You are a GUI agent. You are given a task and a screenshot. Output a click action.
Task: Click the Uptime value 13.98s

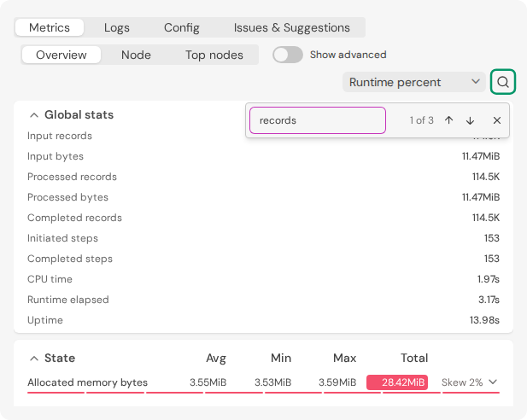484,320
